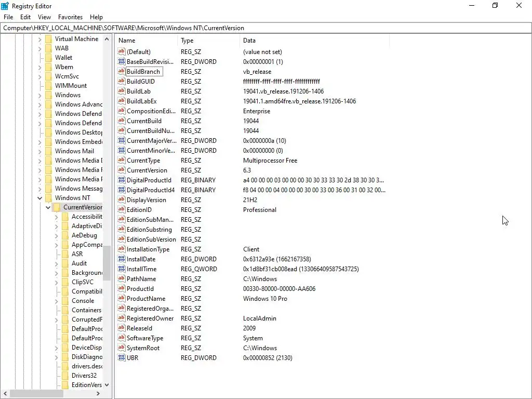Click the DWORD icon of CurrentMajorVersion
The width and height of the screenshot is (532, 399).
click(x=121, y=140)
